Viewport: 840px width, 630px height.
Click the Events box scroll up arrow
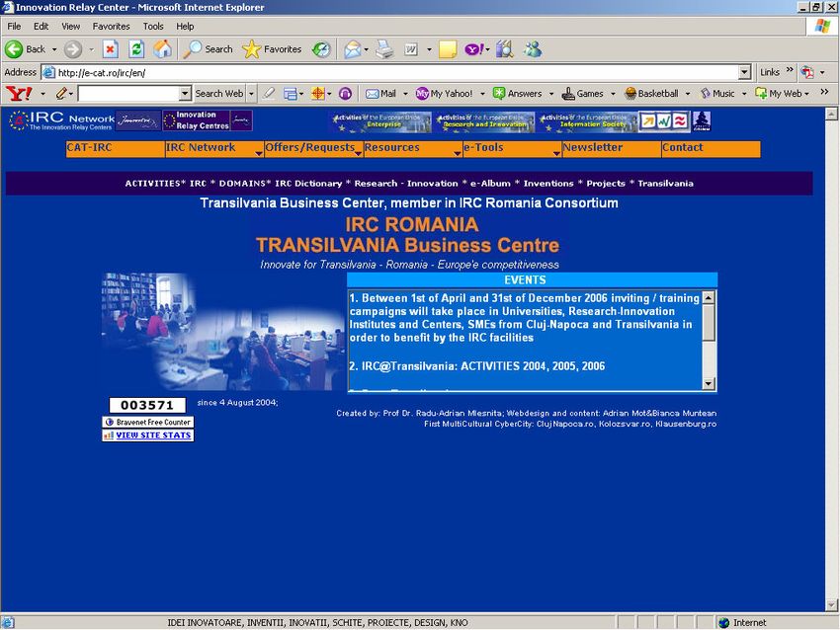coord(709,297)
